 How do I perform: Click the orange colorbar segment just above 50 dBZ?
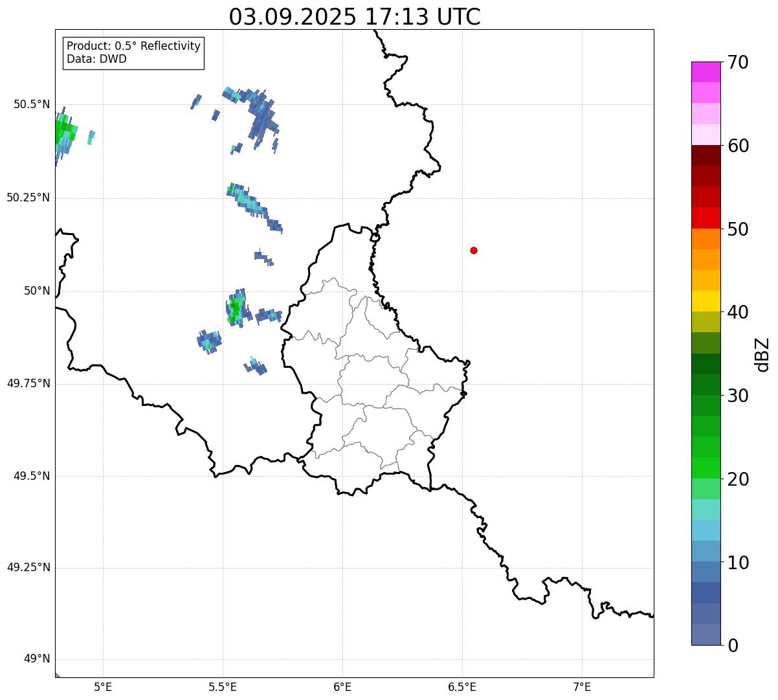click(x=706, y=239)
